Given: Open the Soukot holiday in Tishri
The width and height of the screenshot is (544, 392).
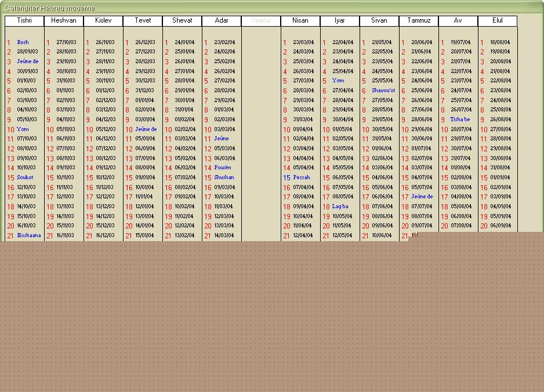Looking at the screenshot, I should pyautogui.click(x=25, y=177).
